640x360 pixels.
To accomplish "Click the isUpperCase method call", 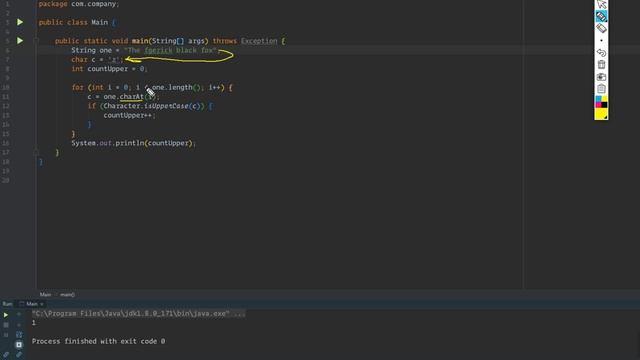I will [x=166, y=106].
